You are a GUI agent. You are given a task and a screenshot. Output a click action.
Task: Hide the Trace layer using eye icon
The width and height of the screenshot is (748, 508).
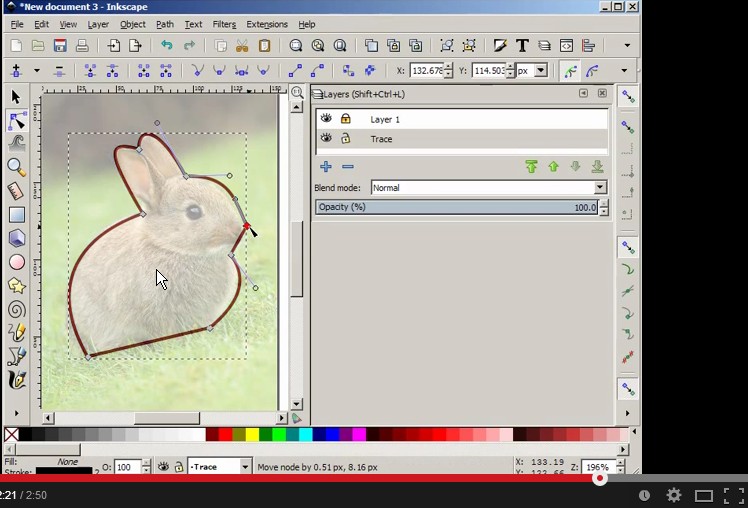coord(326,139)
